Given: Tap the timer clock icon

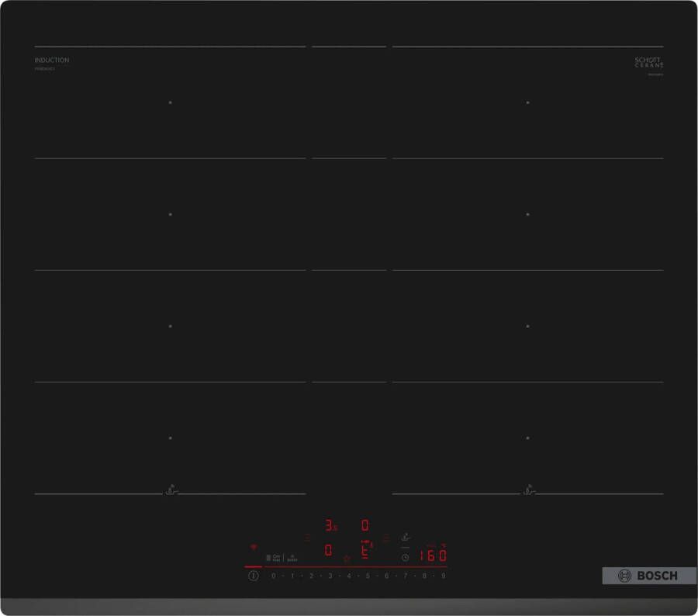Looking at the screenshot, I should pyautogui.click(x=405, y=557).
